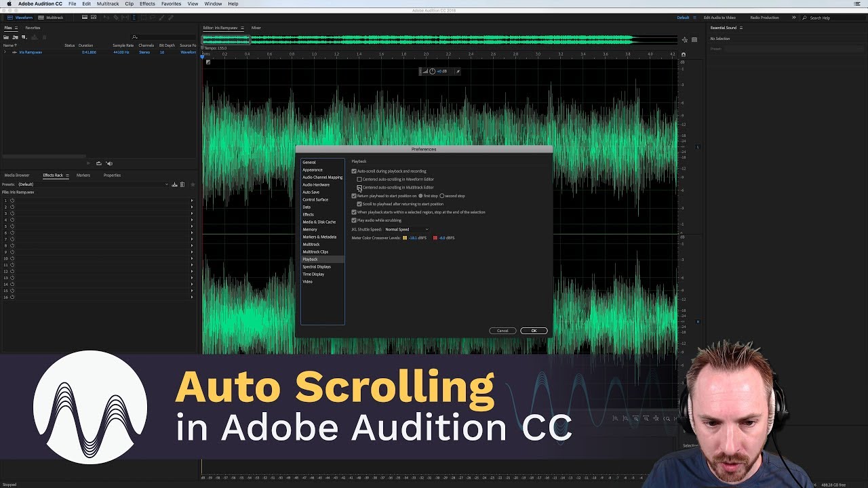Toggle Return playhead to start position
The height and width of the screenshot is (488, 868).
coord(354,196)
